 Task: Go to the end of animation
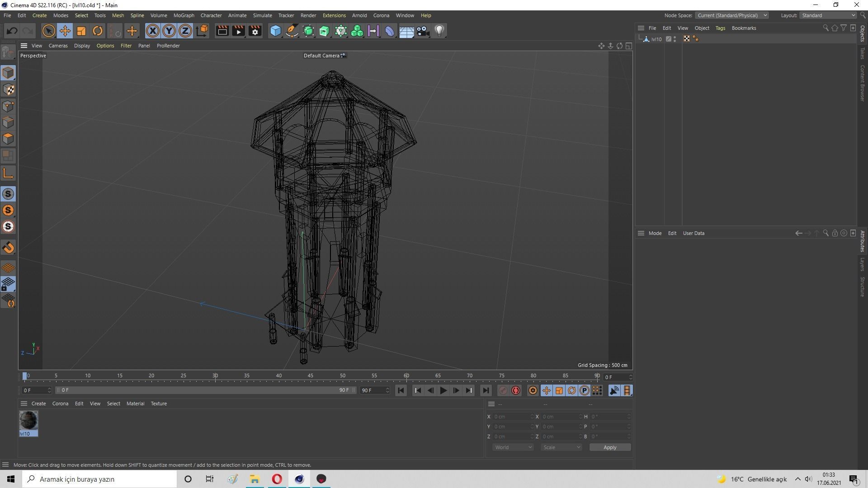(x=486, y=390)
